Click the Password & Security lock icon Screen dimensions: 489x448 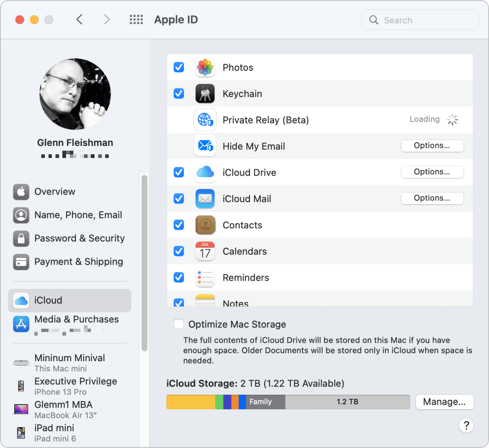click(x=21, y=238)
